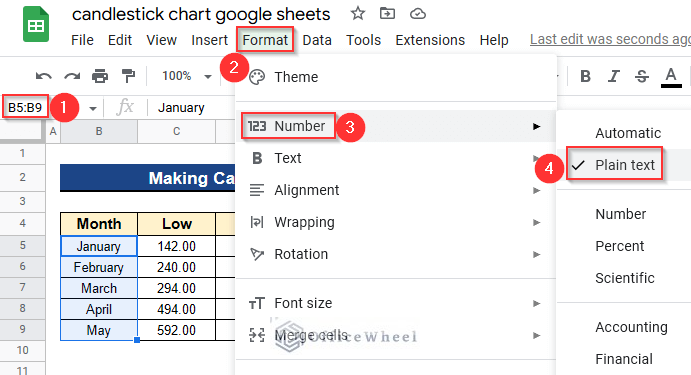Viewport: 691px width, 375px height.
Task: Select the Scientific format option
Action: 624,278
